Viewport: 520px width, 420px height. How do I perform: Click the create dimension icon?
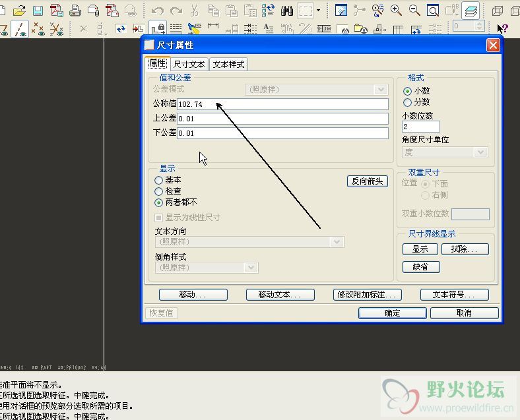(x=213, y=26)
